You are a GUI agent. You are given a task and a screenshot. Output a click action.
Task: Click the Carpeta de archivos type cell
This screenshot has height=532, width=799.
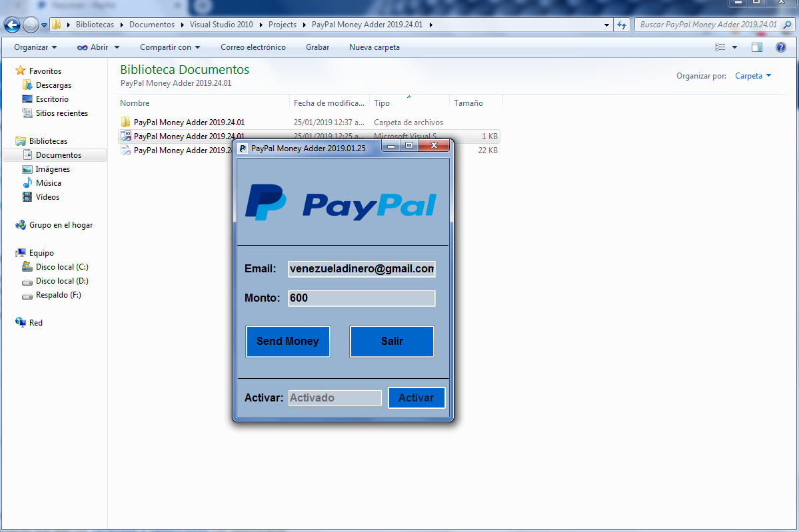(408, 123)
